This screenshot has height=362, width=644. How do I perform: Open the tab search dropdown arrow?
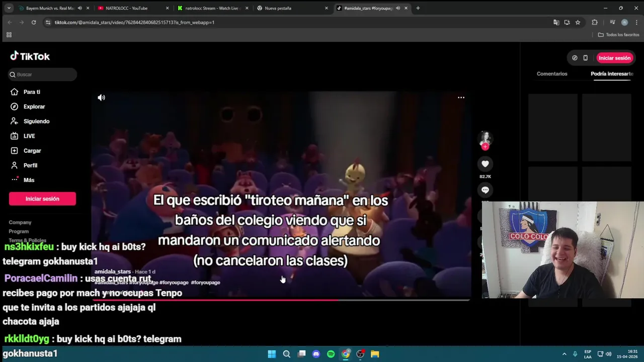point(9,8)
